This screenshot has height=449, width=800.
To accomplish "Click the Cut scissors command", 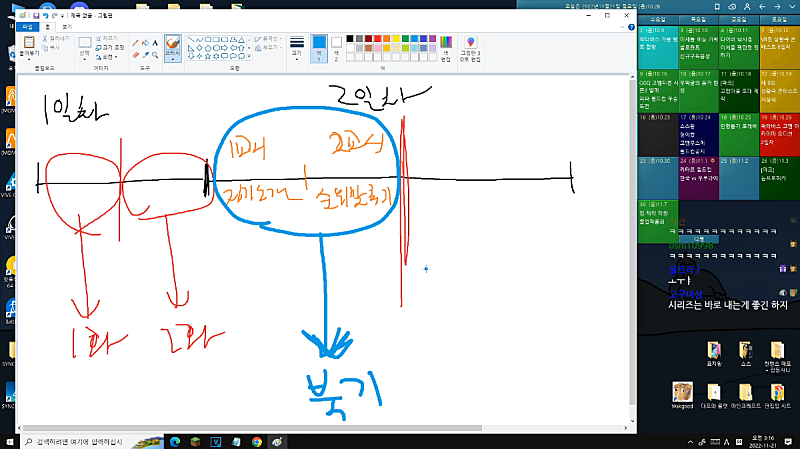I will tap(56, 38).
